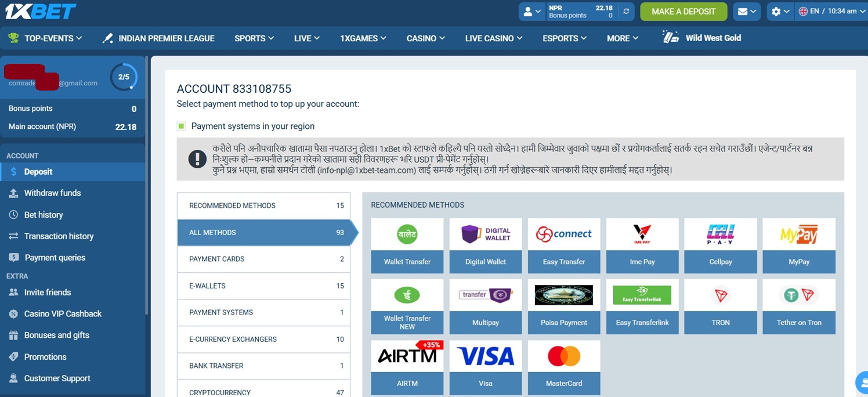Expand the Top-Events menu
The image size is (868, 397).
45,38
